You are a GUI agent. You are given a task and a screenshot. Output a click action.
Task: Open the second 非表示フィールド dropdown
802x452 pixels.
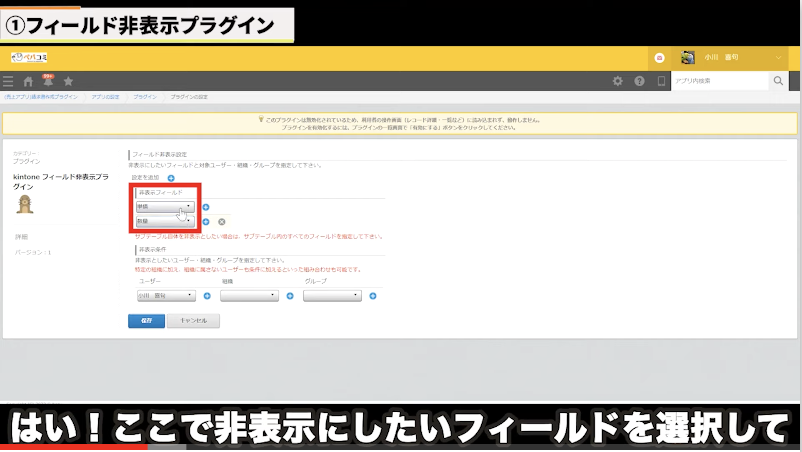tap(165, 222)
